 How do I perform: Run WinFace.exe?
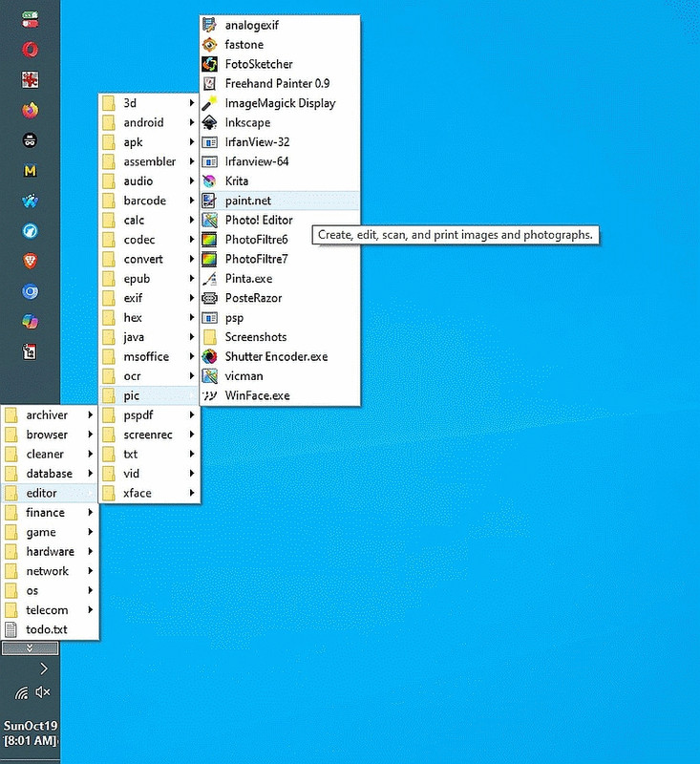coord(280,395)
